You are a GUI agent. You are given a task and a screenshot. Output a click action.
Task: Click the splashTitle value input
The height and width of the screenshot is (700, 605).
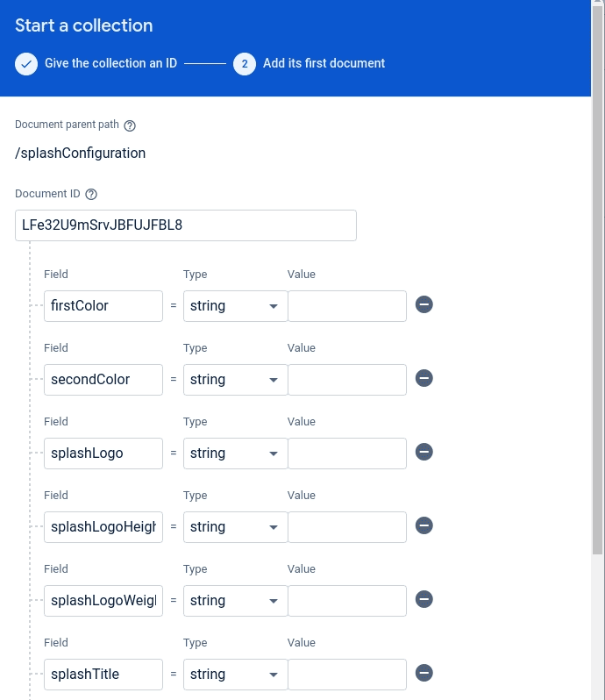coord(347,675)
